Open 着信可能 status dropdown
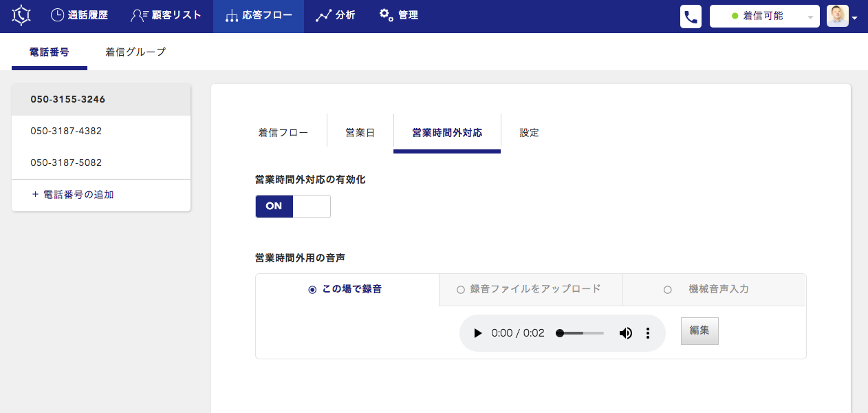Screen dimensions: 868x413 (x=764, y=16)
